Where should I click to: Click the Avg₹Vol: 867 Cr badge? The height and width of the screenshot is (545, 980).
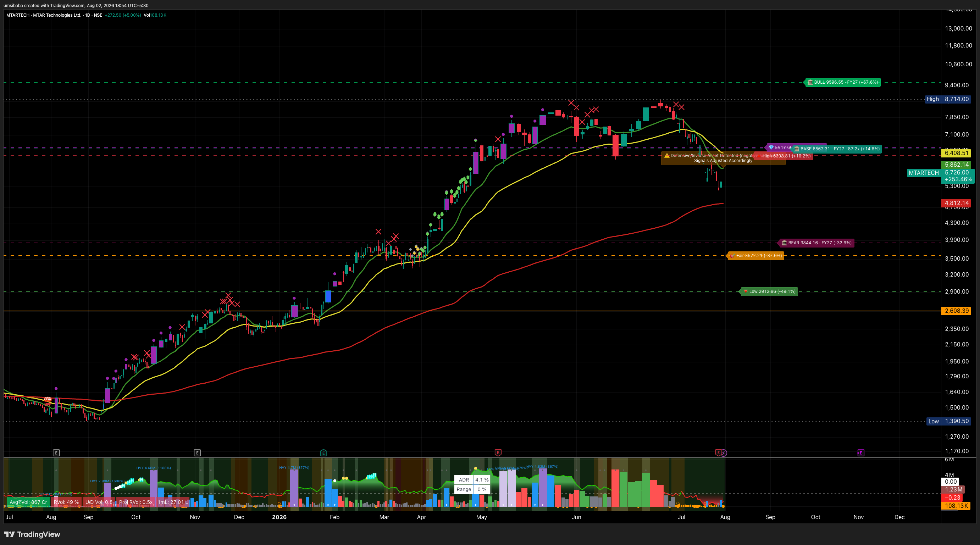point(28,502)
